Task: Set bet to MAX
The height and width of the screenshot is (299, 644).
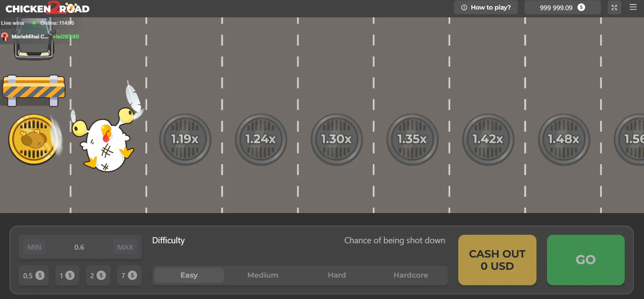Action: 125,247
